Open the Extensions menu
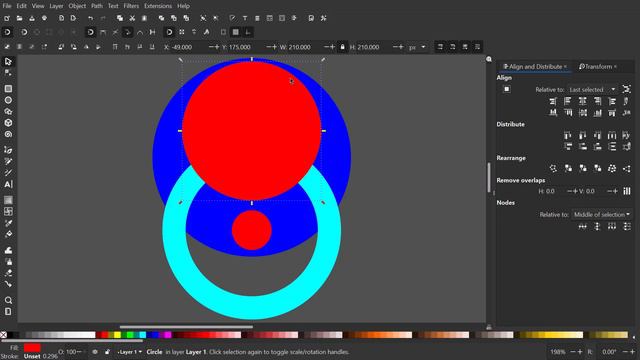The width and height of the screenshot is (640, 360). (x=158, y=6)
